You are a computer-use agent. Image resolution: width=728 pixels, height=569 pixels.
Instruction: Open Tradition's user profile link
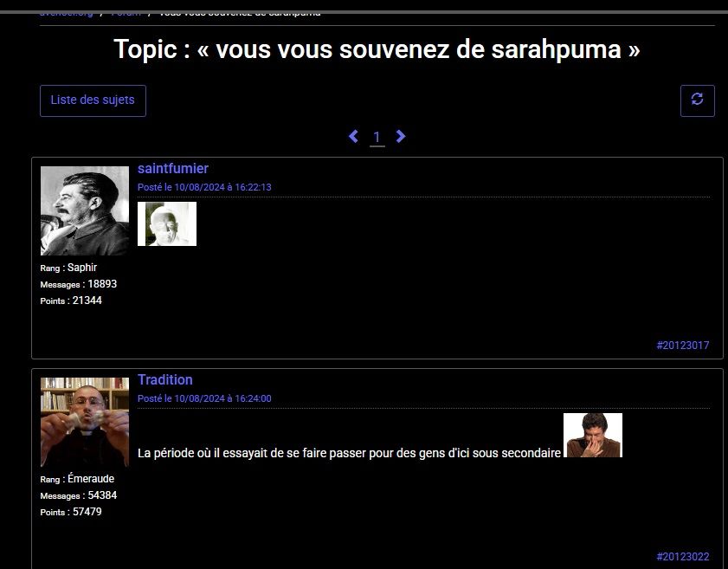click(x=164, y=379)
